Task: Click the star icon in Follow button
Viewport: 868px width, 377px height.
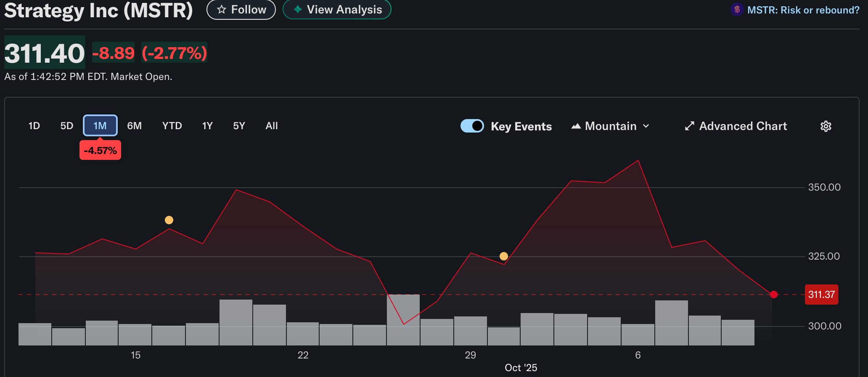Action: click(222, 10)
